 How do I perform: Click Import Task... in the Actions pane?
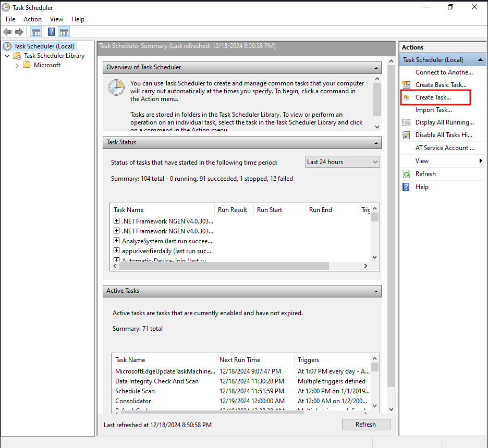point(433,110)
